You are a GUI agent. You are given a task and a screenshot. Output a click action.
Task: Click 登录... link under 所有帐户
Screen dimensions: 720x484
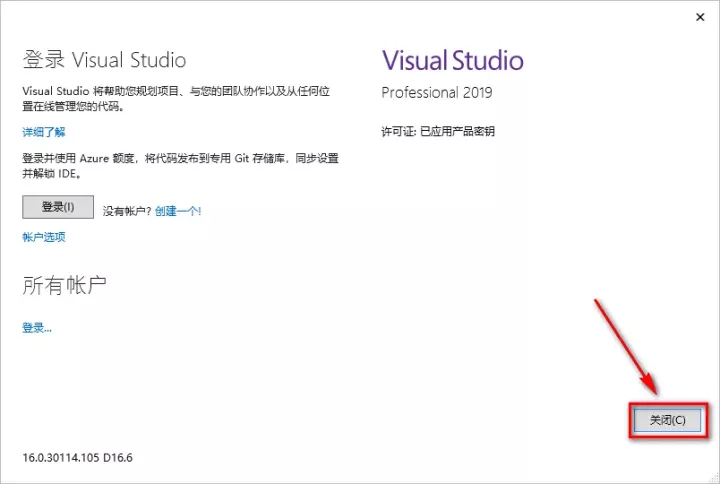pyautogui.click(x=37, y=327)
